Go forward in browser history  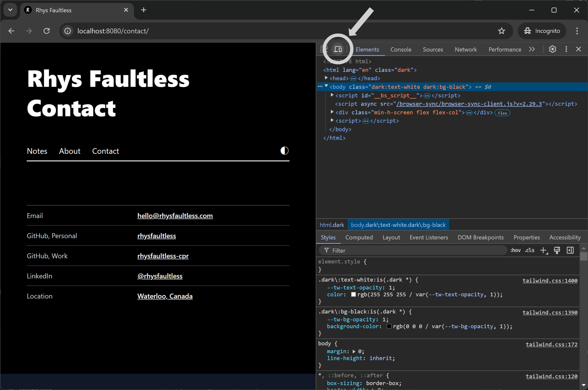tap(29, 31)
